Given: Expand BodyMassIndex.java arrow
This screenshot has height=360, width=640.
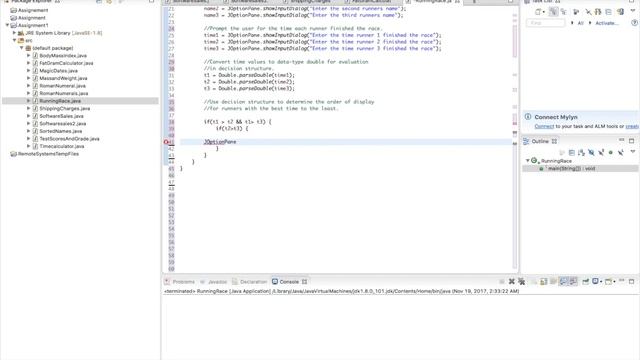Looking at the screenshot, I should (x=29, y=56).
